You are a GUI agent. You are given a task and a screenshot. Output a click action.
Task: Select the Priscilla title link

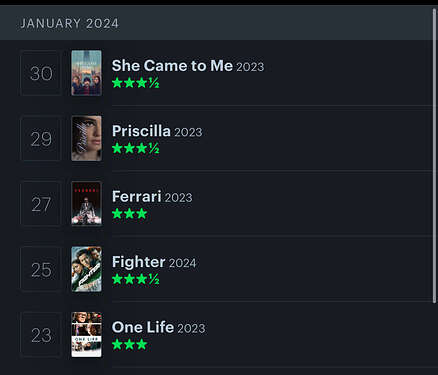(141, 131)
